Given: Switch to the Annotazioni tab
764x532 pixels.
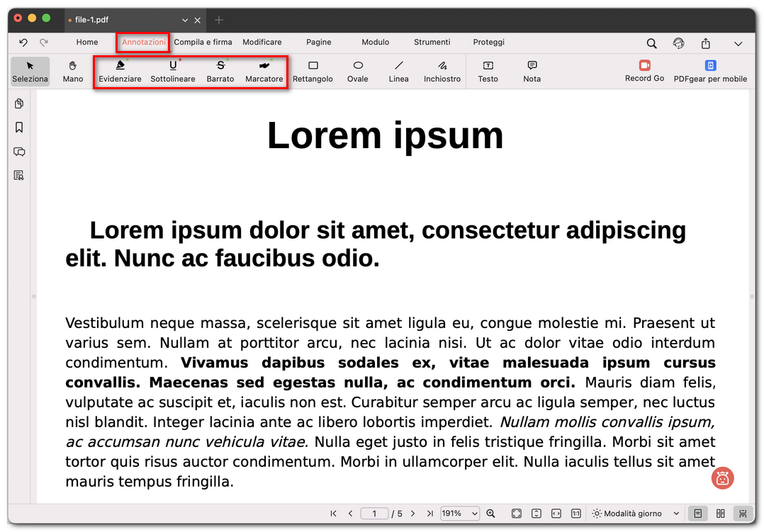Looking at the screenshot, I should (x=144, y=43).
